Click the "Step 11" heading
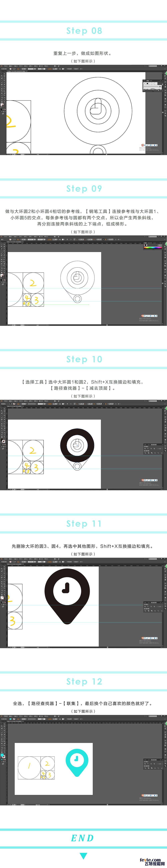The width and height of the screenshot is (167, 868). point(84,524)
